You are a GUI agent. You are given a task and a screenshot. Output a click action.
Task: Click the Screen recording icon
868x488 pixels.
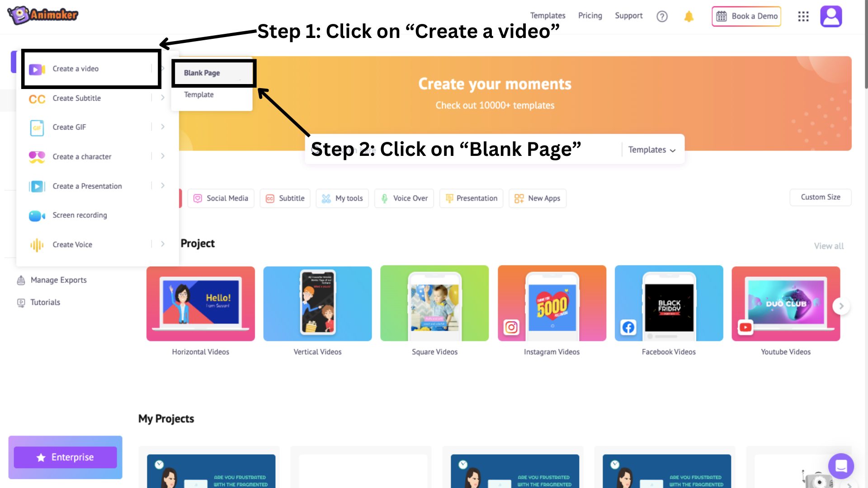(37, 215)
